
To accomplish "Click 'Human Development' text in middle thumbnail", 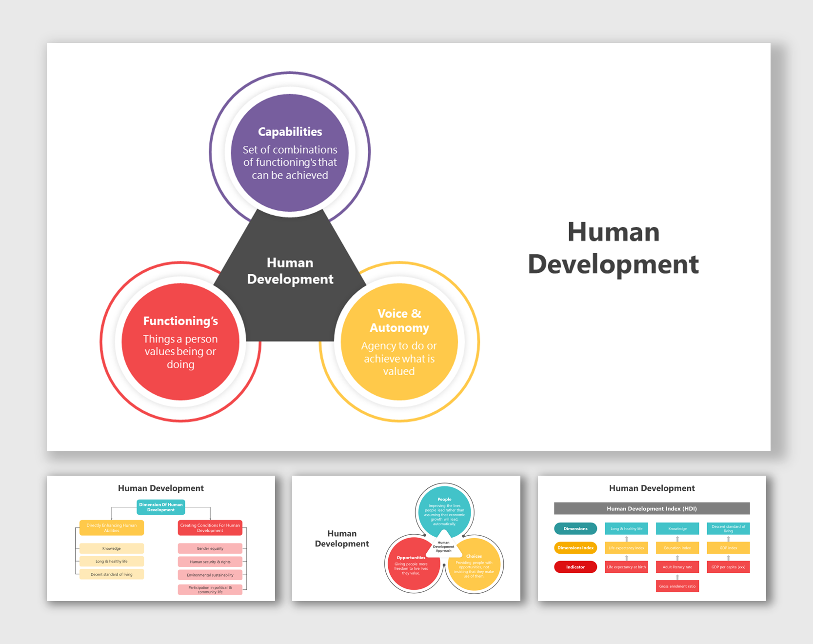I will pyautogui.click(x=342, y=539).
